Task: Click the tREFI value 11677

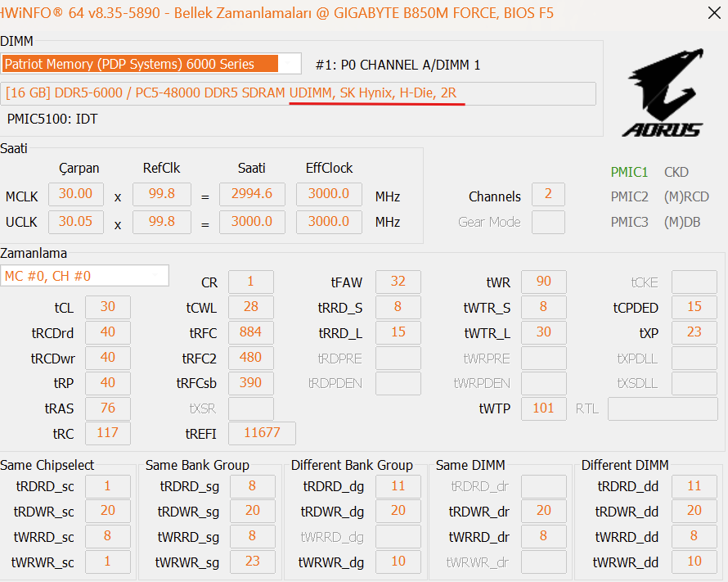Action: (x=262, y=433)
